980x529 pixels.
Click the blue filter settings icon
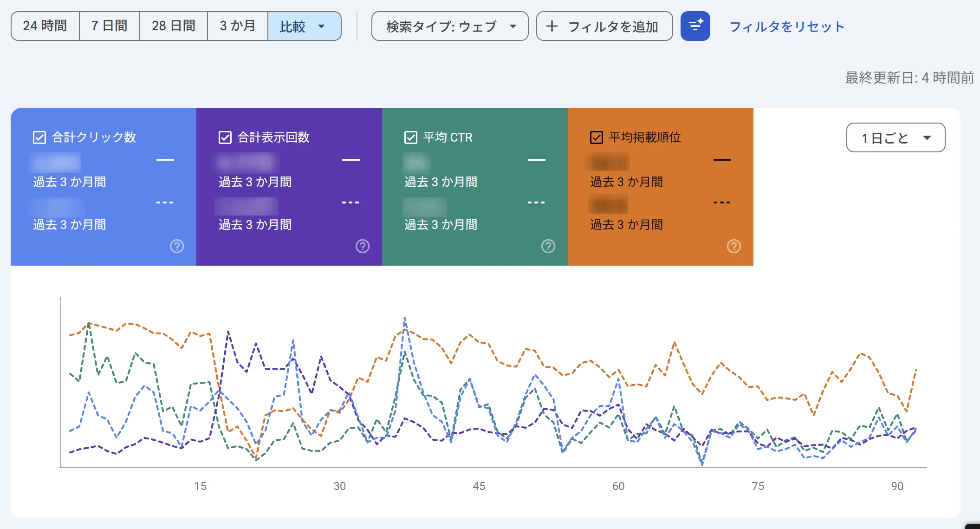(695, 26)
